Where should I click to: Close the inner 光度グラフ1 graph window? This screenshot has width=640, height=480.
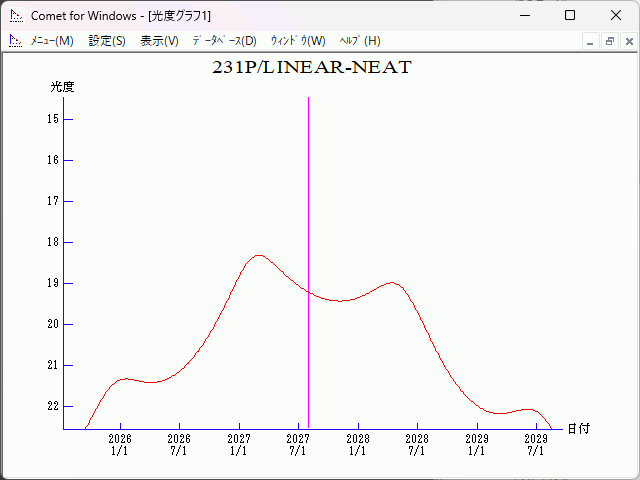pyautogui.click(x=628, y=42)
